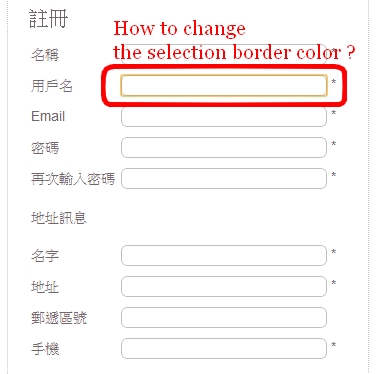
Task: Focus the 用戶名 username input field
Action: click(224, 86)
